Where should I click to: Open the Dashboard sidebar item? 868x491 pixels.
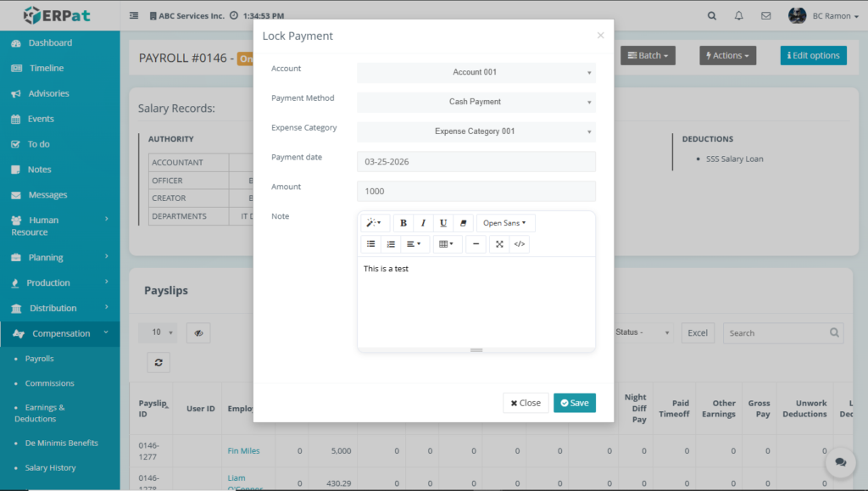click(x=50, y=43)
